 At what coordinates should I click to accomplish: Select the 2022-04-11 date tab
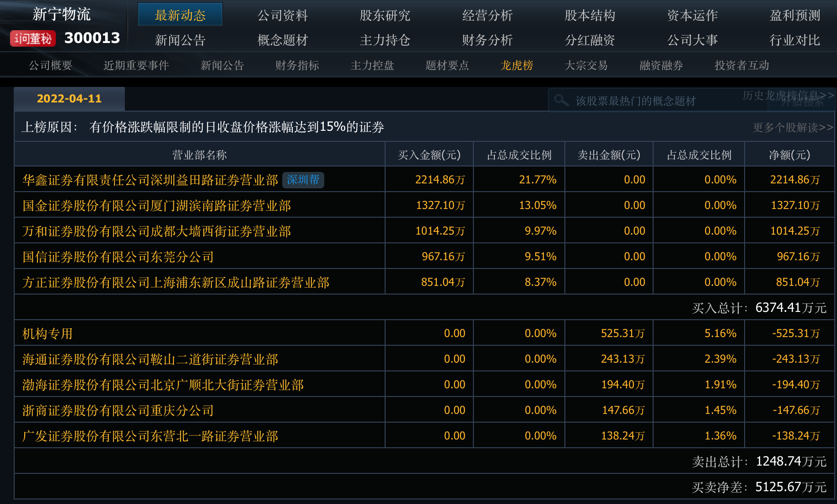pyautogui.click(x=69, y=99)
